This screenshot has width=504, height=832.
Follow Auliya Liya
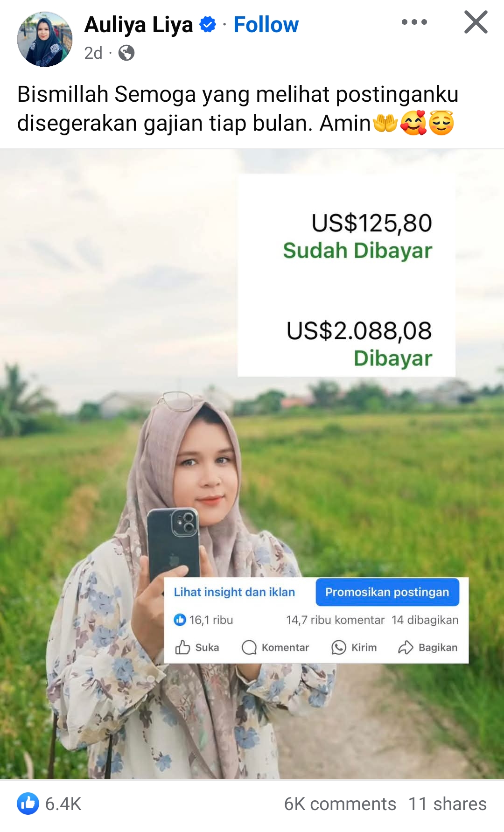click(266, 25)
